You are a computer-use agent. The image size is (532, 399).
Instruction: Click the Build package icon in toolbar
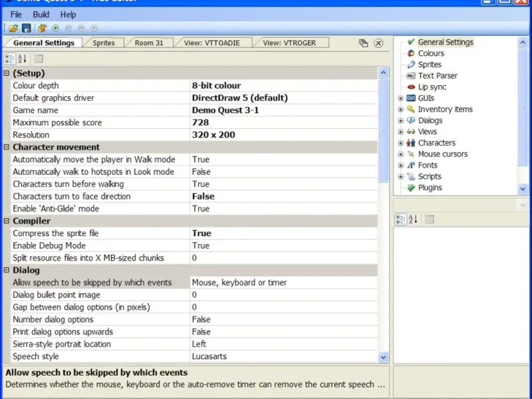(43, 28)
